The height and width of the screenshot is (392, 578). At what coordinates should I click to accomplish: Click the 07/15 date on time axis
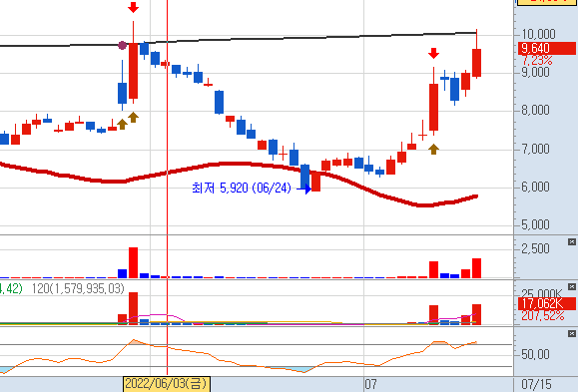536,385
